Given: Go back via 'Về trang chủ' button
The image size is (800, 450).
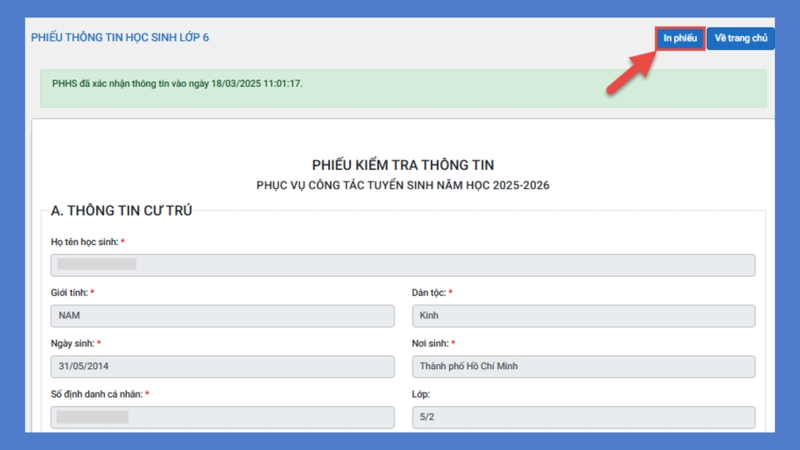Looking at the screenshot, I should 741,38.
